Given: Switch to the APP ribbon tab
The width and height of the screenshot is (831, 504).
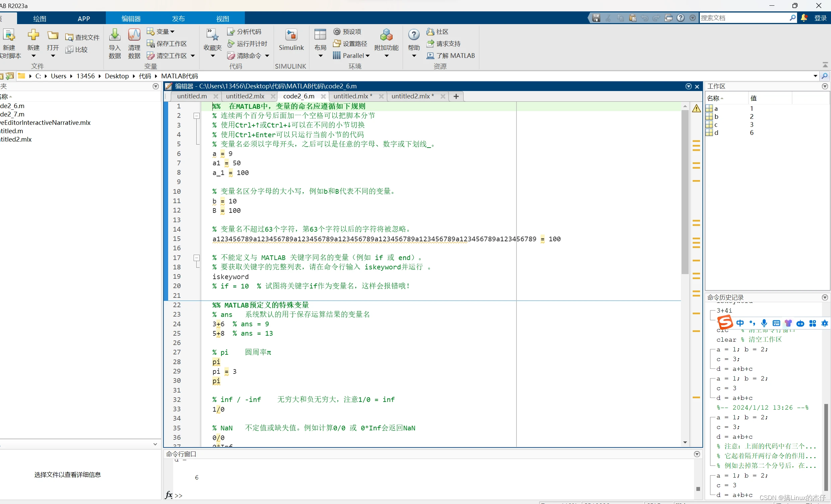Looking at the screenshot, I should [84, 18].
